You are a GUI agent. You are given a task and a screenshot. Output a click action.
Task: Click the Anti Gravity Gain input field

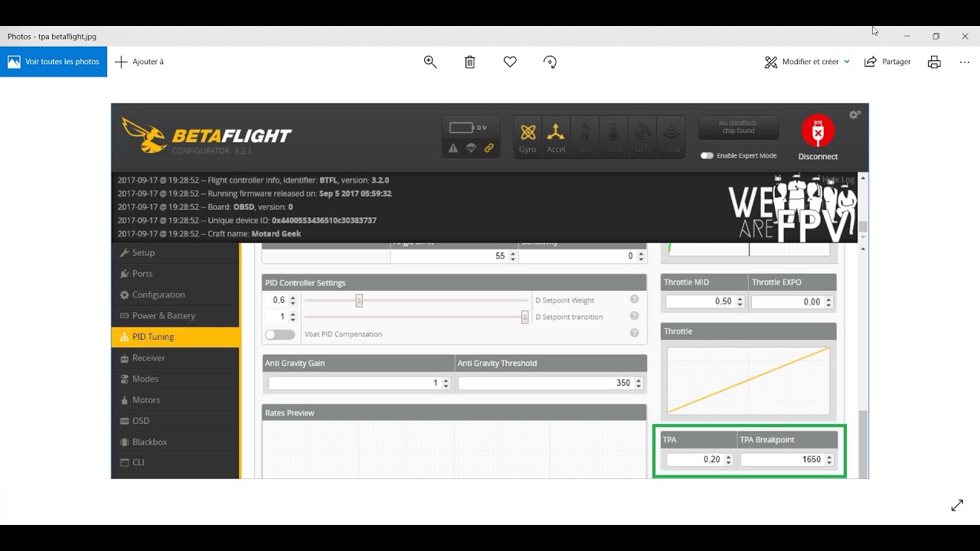[x=358, y=383]
